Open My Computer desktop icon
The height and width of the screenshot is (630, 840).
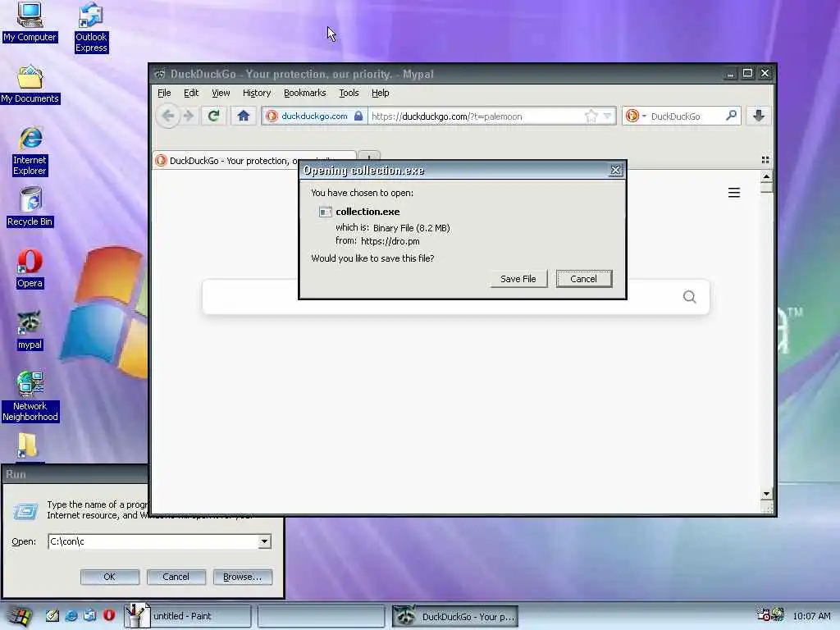(30, 21)
